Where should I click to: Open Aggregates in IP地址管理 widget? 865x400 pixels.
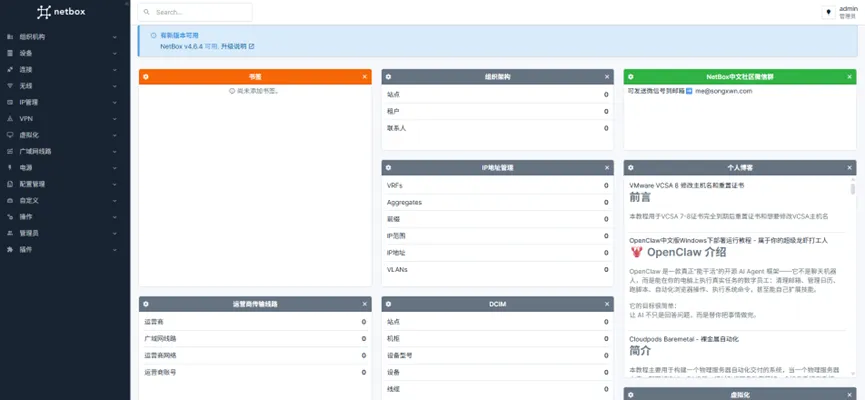[x=498, y=202]
